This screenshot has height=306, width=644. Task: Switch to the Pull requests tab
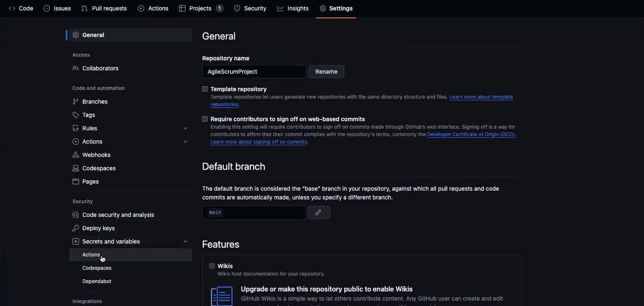pyautogui.click(x=104, y=8)
